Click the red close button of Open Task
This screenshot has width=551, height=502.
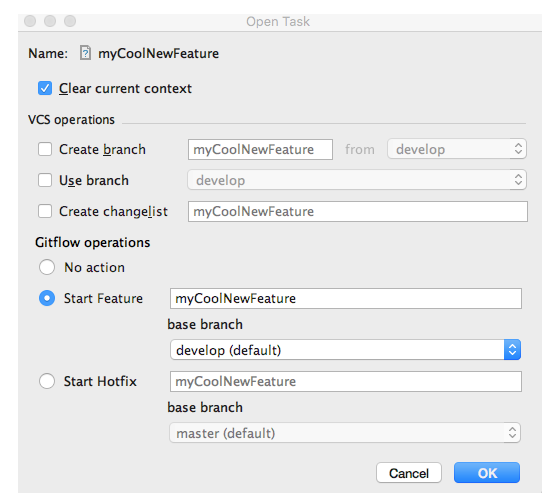pyautogui.click(x=30, y=21)
